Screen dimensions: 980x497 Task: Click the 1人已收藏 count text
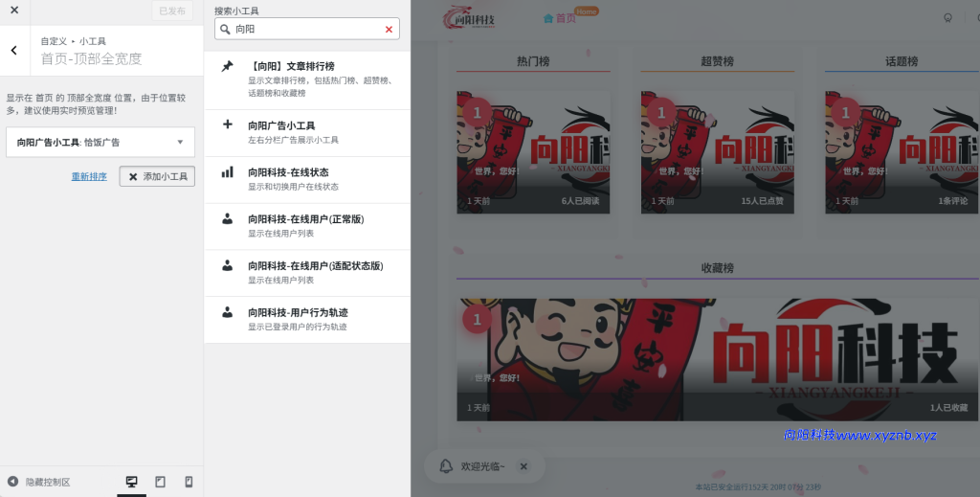point(948,408)
